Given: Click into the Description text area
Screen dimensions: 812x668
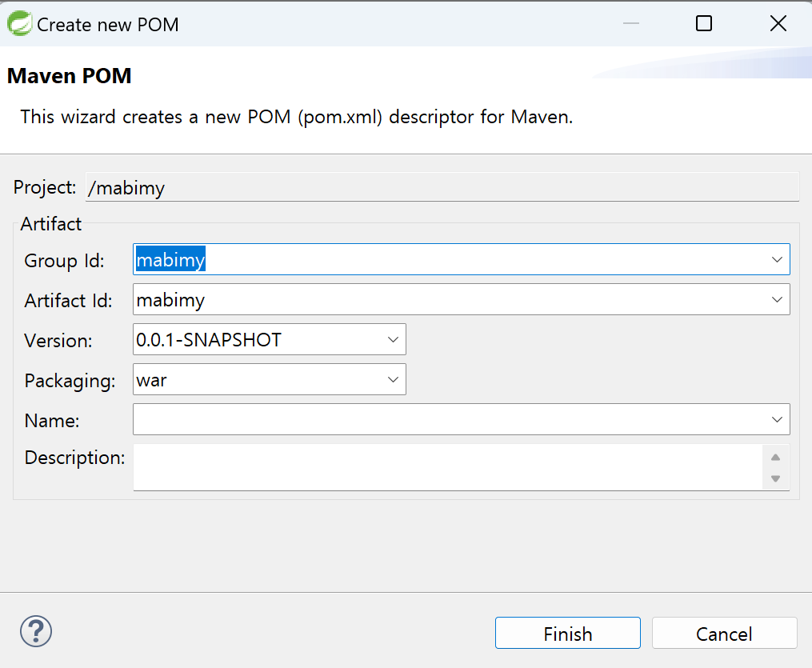Looking at the screenshot, I should [448, 467].
